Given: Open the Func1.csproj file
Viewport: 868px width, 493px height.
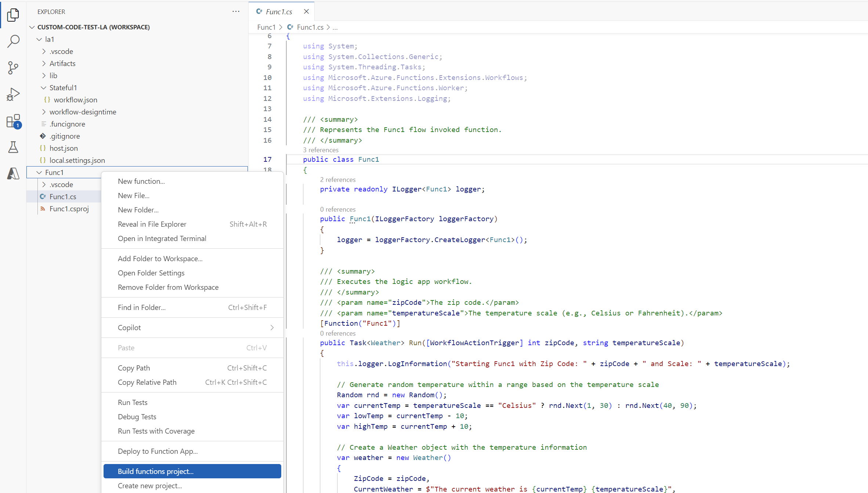Looking at the screenshot, I should 69,209.
